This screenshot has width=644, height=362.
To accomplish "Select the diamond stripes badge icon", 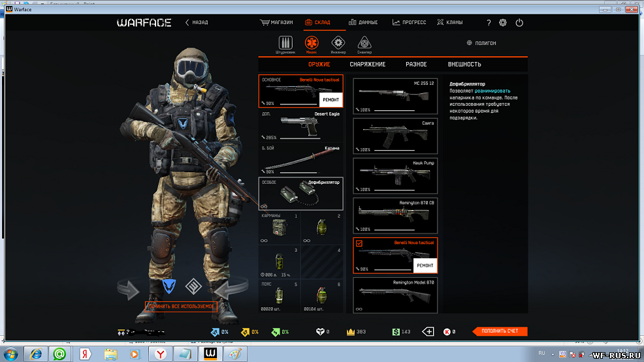I will point(193,286).
